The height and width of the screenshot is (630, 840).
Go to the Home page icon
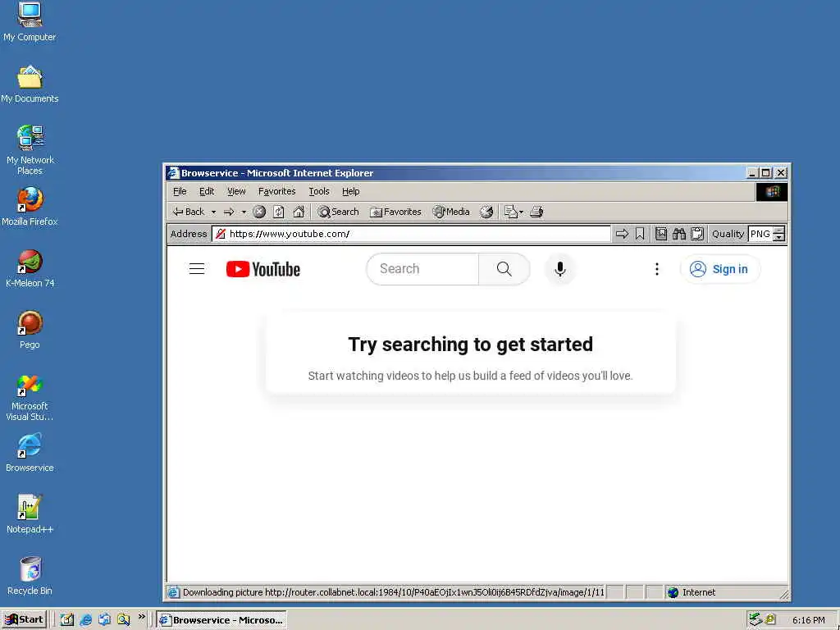[299, 212]
